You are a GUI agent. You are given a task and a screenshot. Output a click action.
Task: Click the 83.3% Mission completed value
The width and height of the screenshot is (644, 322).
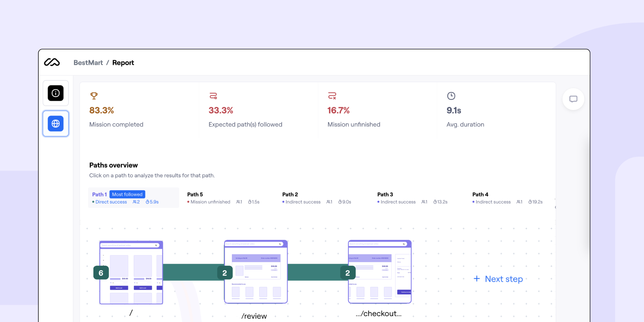coord(101,110)
